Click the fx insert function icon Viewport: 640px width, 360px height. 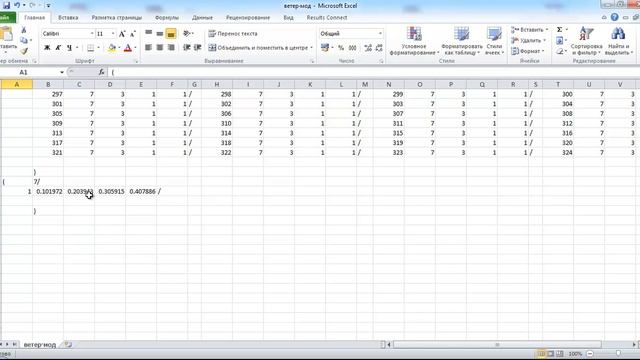[x=102, y=72]
